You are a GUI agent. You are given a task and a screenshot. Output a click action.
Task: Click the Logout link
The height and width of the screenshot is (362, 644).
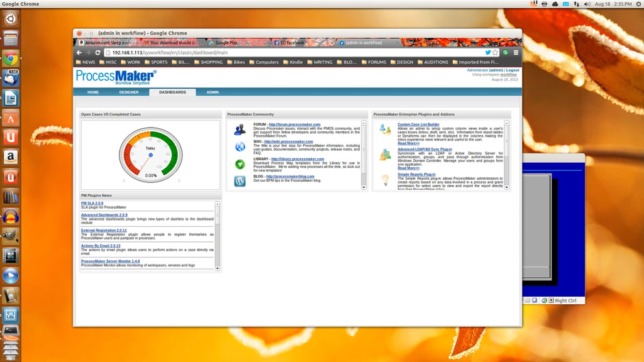point(512,70)
